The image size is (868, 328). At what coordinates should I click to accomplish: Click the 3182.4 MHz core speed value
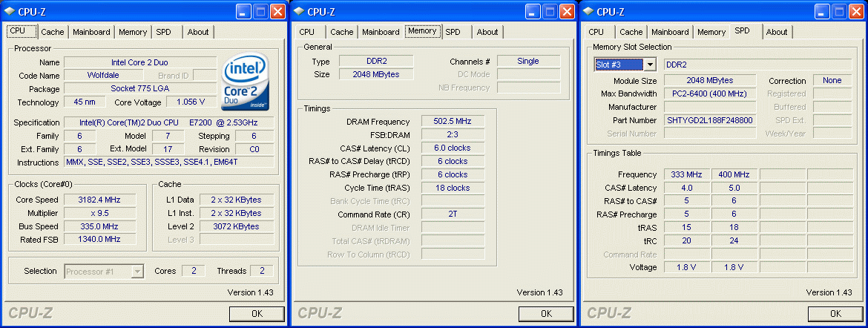pos(100,200)
